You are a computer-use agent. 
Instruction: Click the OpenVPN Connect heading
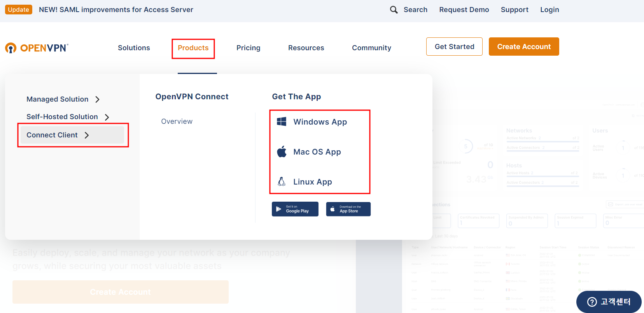[192, 97]
